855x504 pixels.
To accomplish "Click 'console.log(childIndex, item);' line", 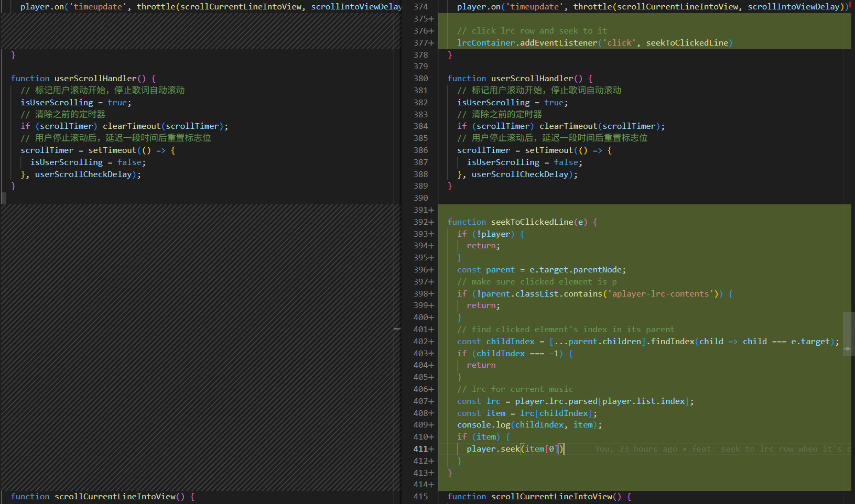I will 529,425.
